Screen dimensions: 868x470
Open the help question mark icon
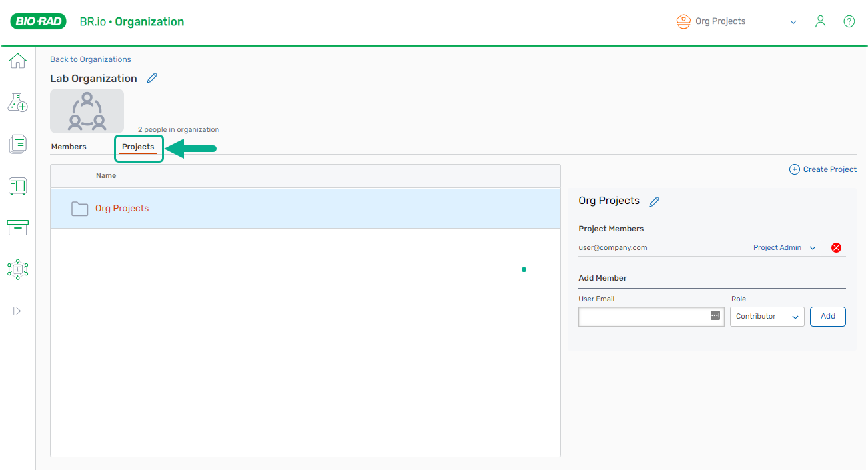point(849,21)
